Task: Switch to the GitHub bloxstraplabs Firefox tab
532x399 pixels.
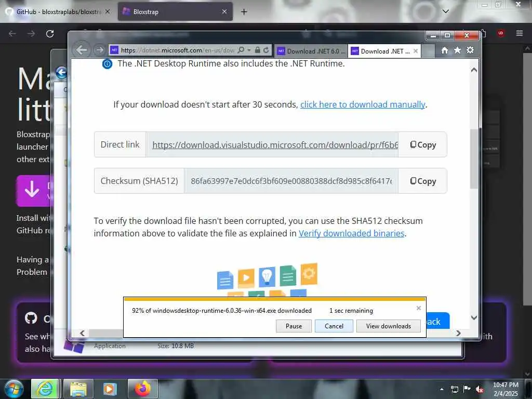Action: coord(58,11)
